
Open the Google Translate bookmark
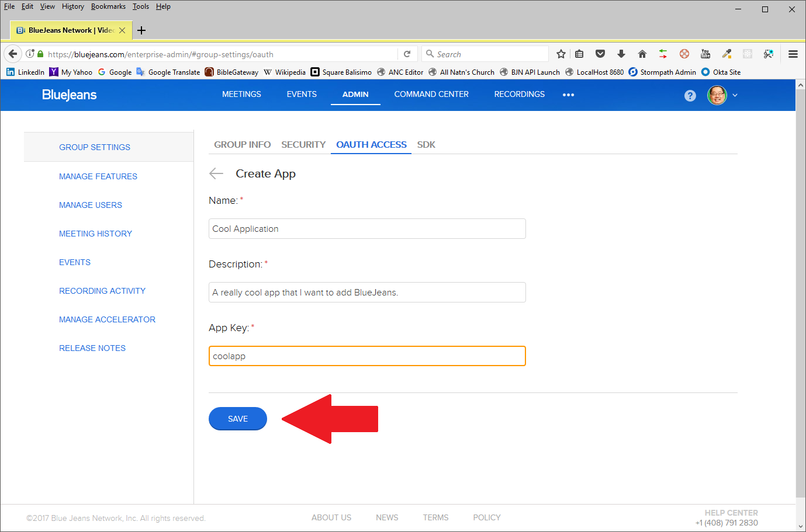tap(168, 72)
